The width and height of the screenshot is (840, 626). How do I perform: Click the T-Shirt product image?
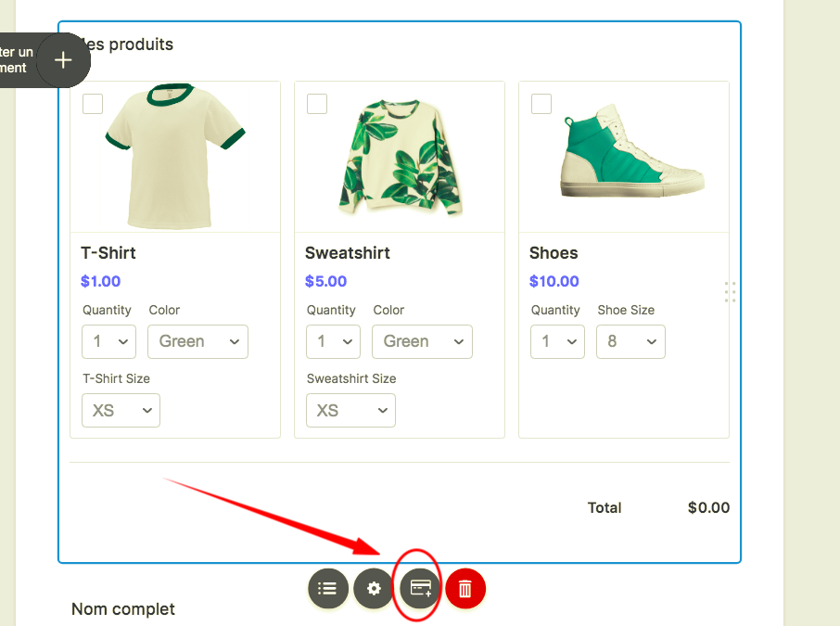(174, 156)
